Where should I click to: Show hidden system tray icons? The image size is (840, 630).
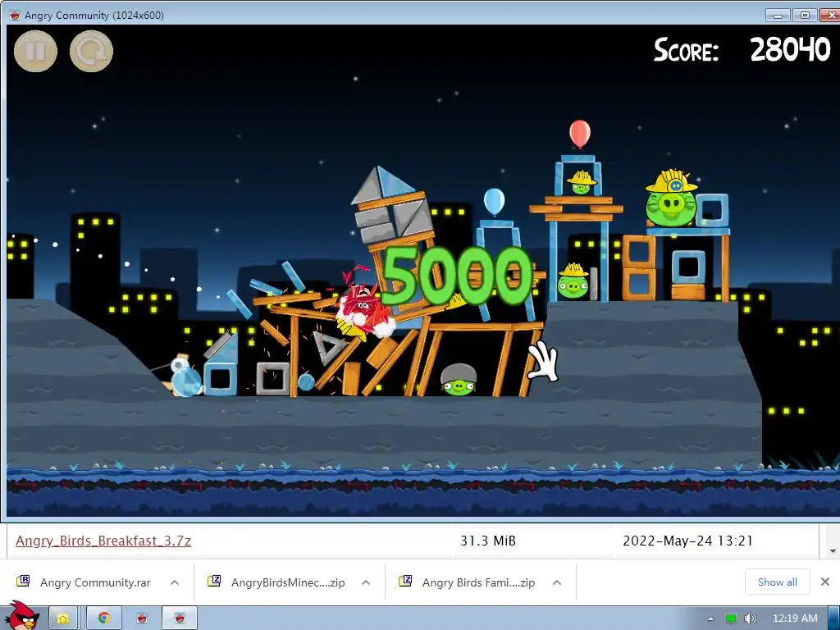click(710, 619)
